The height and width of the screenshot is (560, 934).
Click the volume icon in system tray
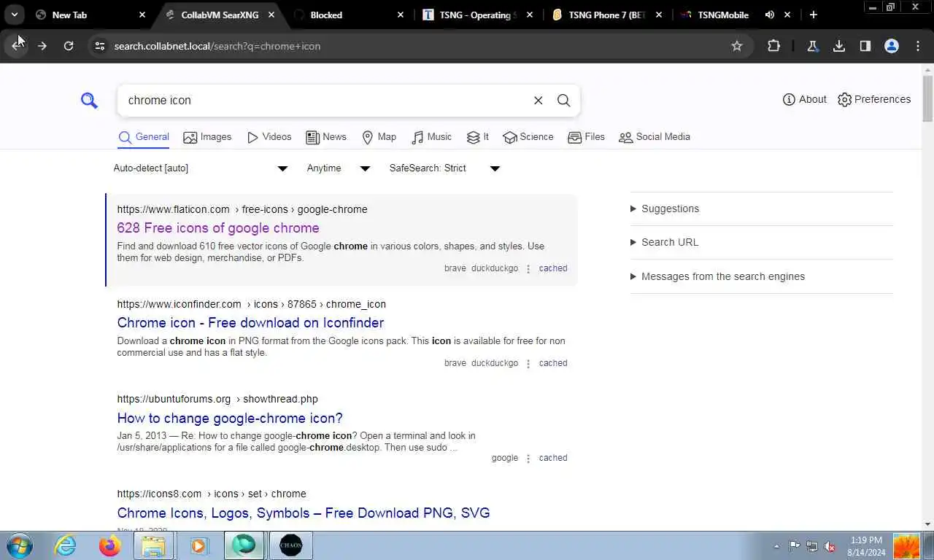830,546
